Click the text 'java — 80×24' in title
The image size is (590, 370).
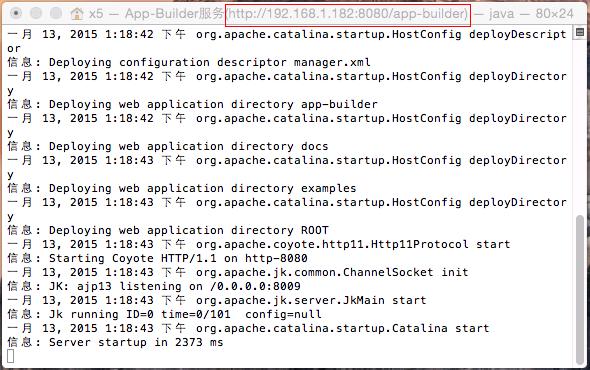pyautogui.click(x=531, y=14)
